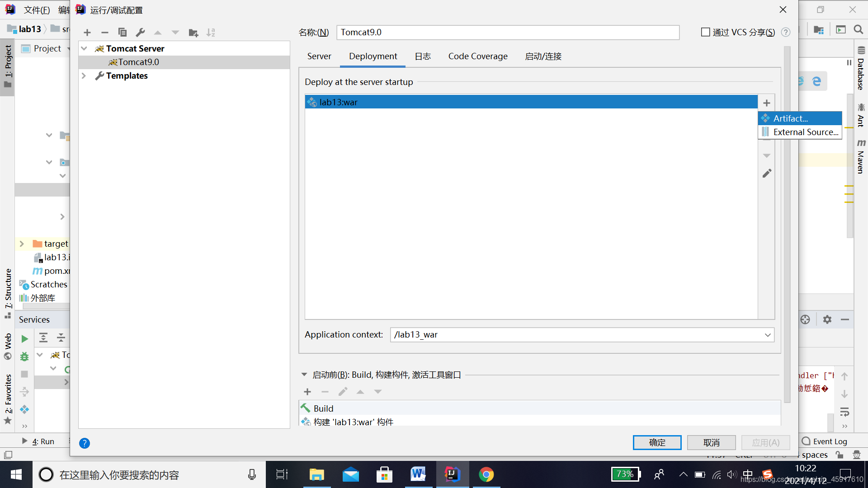Viewport: 868px width, 488px height.
Task: Click the 'External Source...' menu option
Action: pos(801,131)
